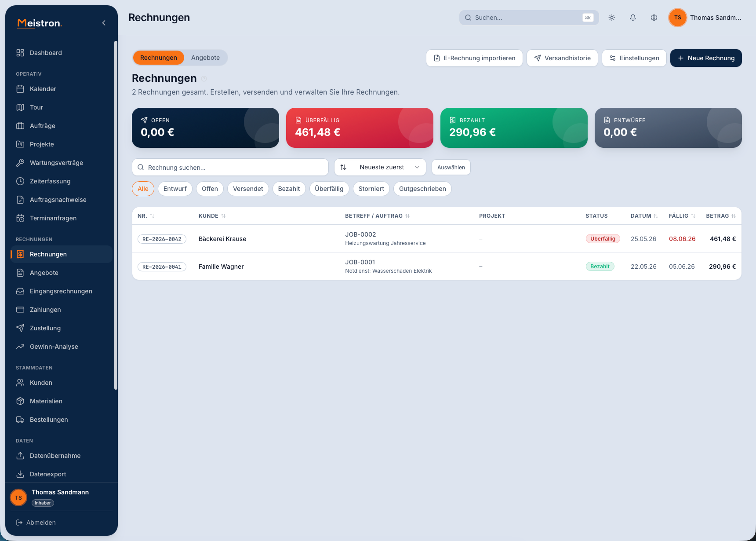The width and height of the screenshot is (756, 541).
Task: Open Gewinn-Analyse trend item
Action: 62,347
